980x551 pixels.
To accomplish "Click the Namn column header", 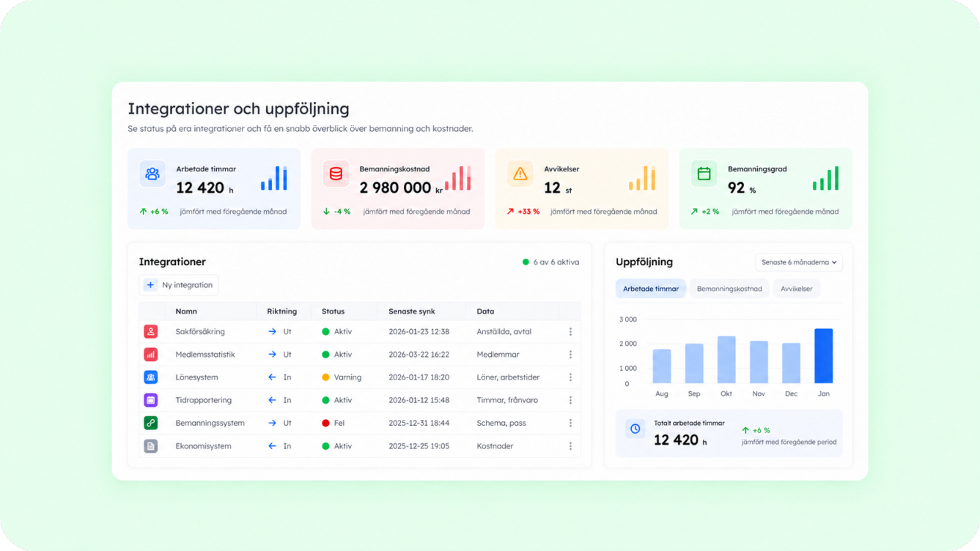I will click(x=186, y=311).
